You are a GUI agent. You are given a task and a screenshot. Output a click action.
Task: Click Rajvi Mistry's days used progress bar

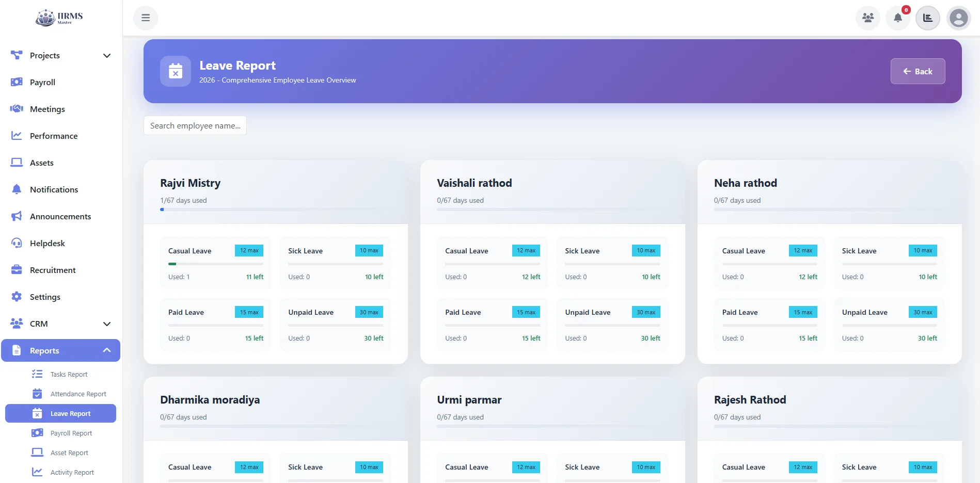point(276,210)
